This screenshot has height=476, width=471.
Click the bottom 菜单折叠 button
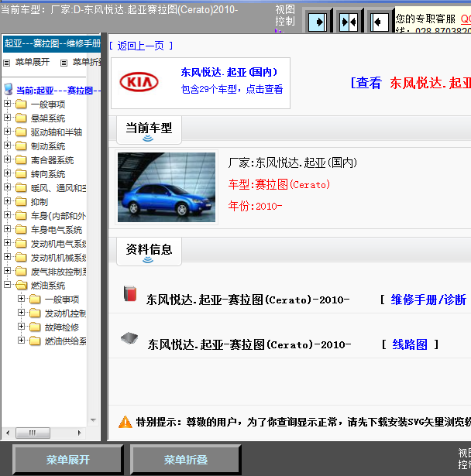[186, 460]
